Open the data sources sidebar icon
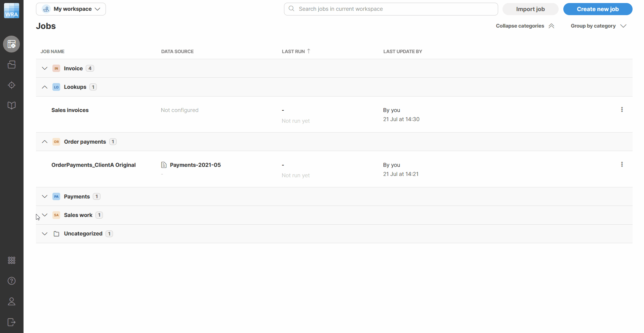The height and width of the screenshot is (333, 644). click(x=11, y=65)
